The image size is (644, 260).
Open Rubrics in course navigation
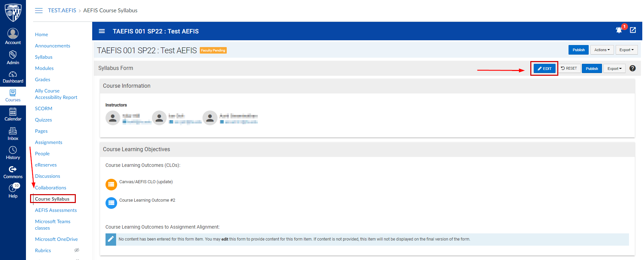pyautogui.click(x=43, y=250)
